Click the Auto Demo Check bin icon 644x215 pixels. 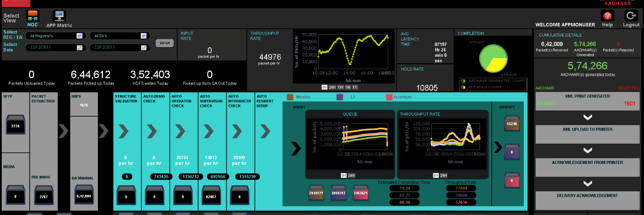point(155,196)
